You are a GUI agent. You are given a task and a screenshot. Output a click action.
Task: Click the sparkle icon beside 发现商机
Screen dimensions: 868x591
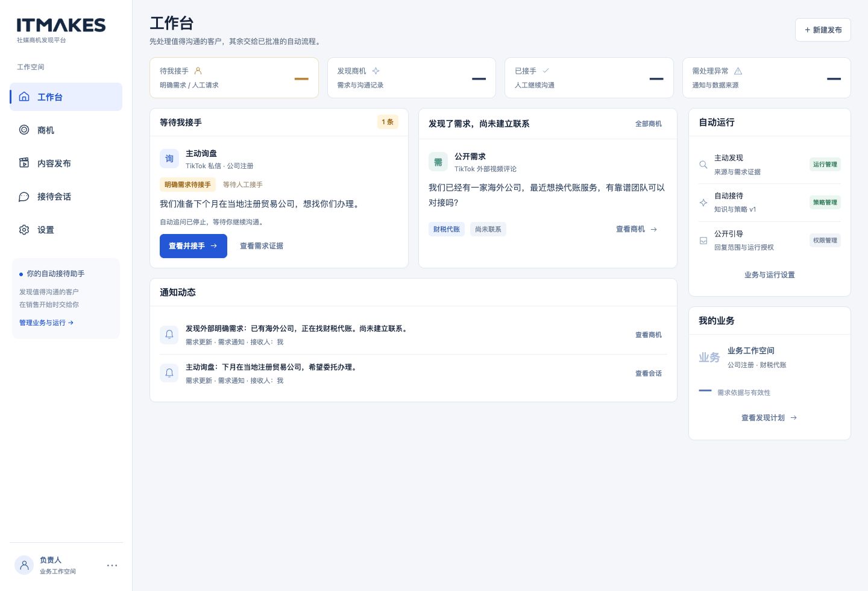(376, 71)
